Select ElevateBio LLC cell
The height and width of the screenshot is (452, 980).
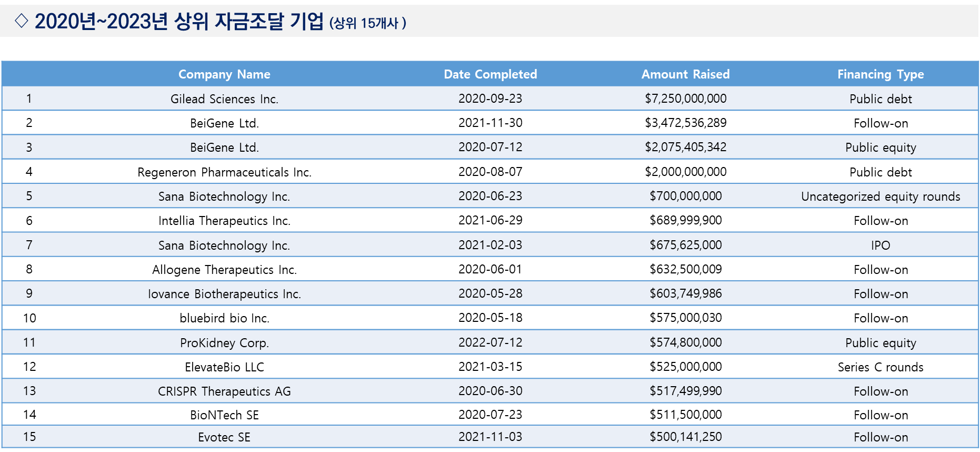pos(224,367)
